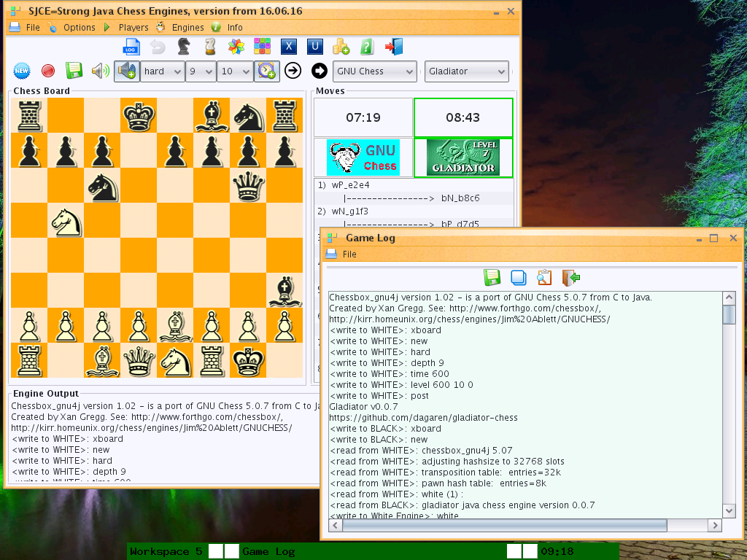This screenshot has width=747, height=560.
Task: Start a new game with the NEW globe icon
Action: 21,71
